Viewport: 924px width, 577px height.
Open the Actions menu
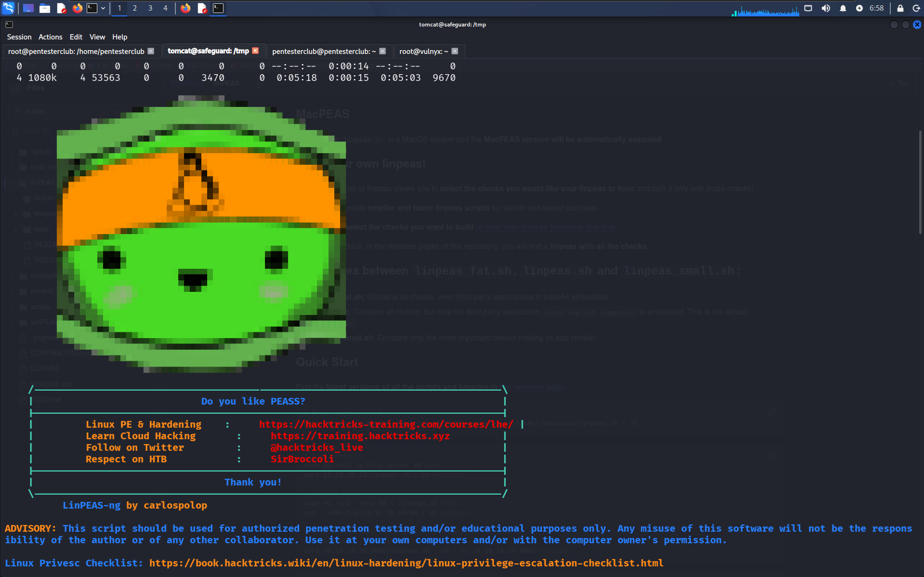point(51,37)
